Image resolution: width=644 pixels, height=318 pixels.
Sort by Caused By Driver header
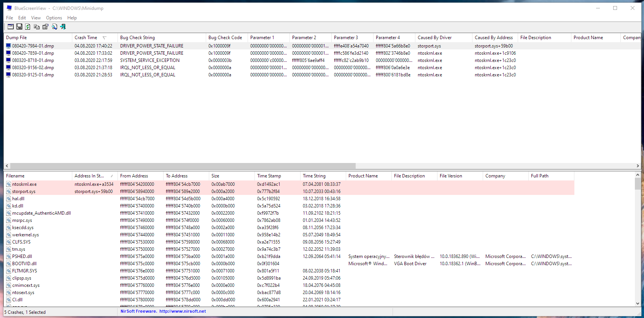(444, 38)
